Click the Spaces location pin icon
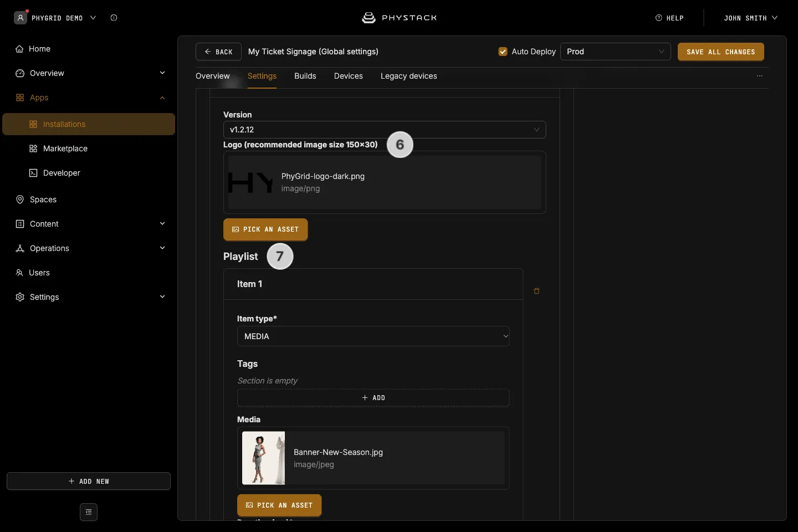Viewport: 798px width, 532px height. tap(20, 199)
